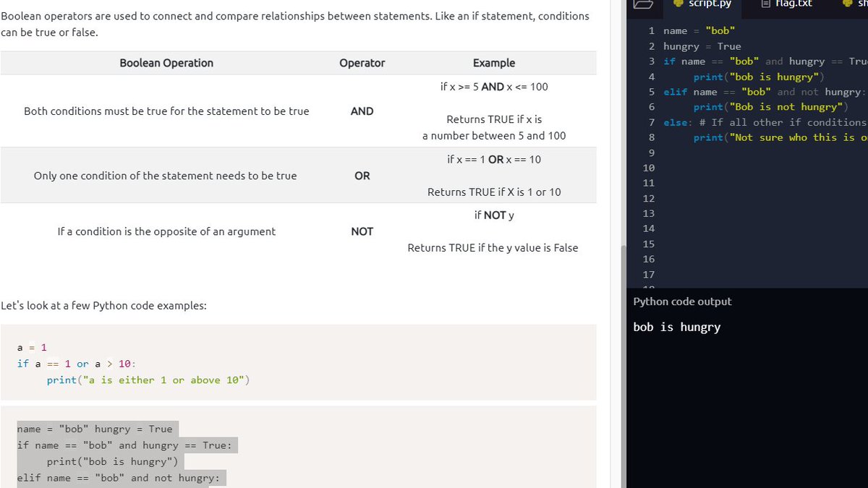Click the NOT operator row in the table

[362, 231]
